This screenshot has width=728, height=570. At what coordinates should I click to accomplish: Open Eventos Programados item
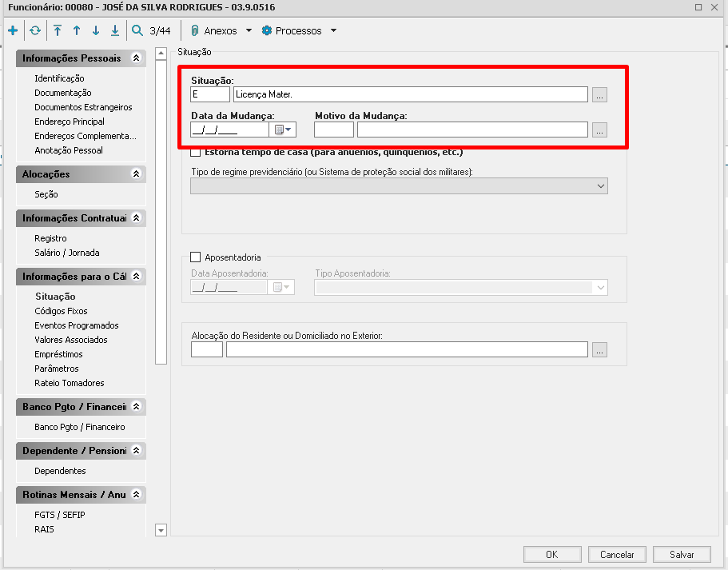[77, 325]
